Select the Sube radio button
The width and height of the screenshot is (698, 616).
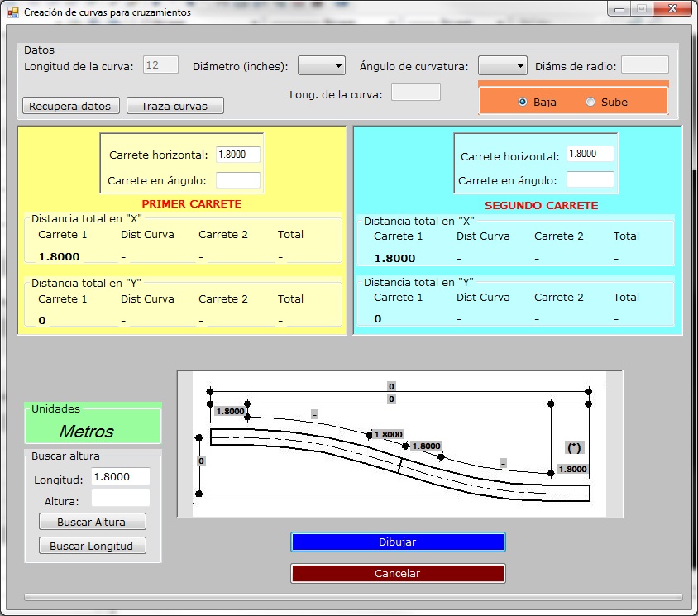click(590, 103)
